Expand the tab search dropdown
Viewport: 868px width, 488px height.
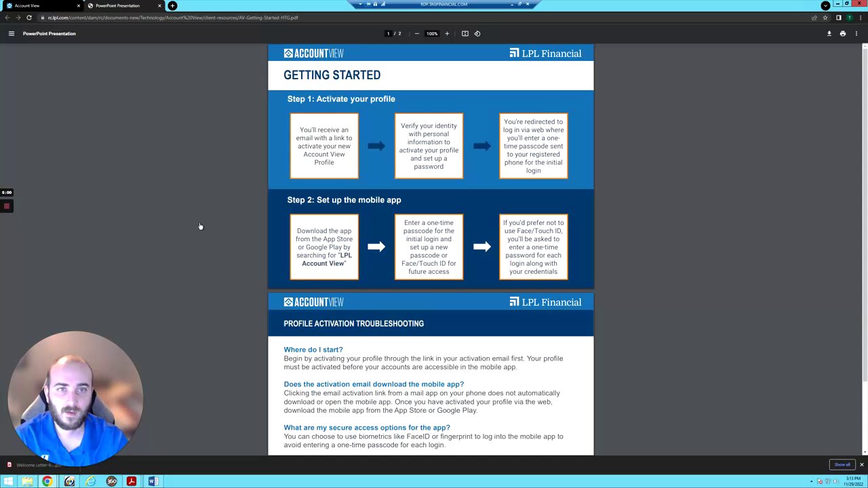825,5
